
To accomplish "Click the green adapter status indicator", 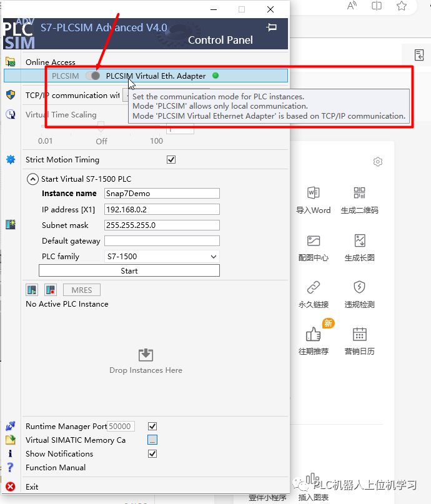I will [x=215, y=76].
